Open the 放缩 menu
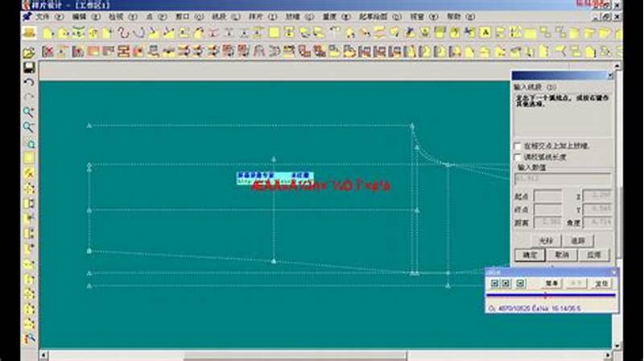The width and height of the screenshot is (644, 361). point(299,17)
